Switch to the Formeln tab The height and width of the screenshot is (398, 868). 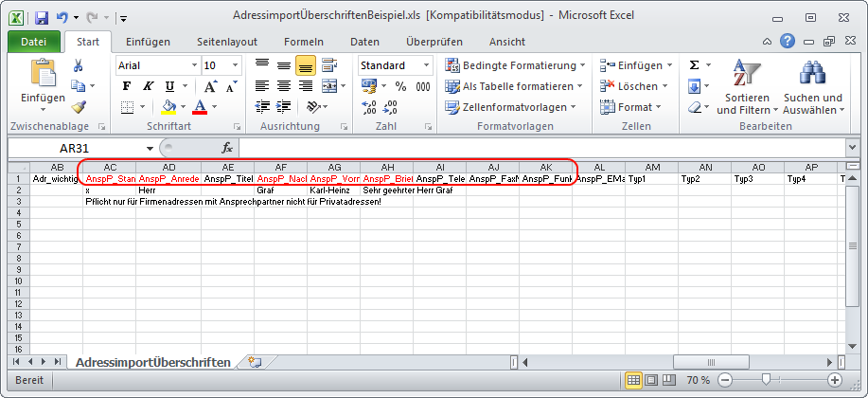303,42
